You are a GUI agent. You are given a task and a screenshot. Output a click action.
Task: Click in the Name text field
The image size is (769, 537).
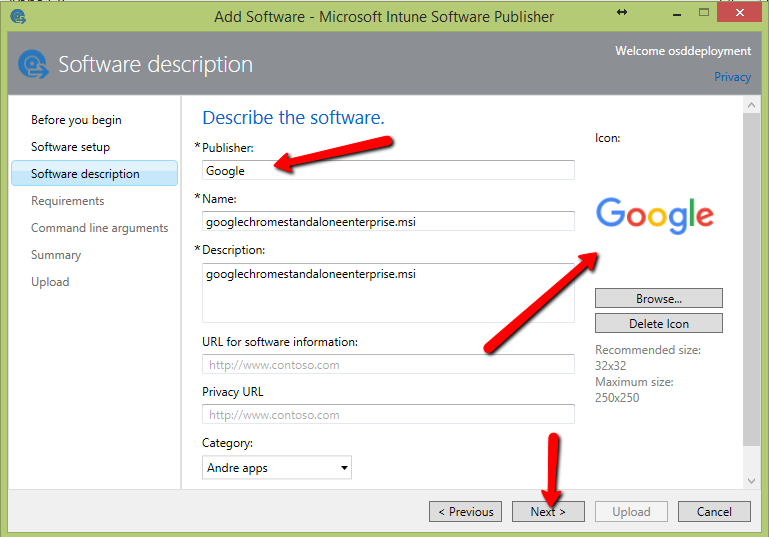click(388, 221)
